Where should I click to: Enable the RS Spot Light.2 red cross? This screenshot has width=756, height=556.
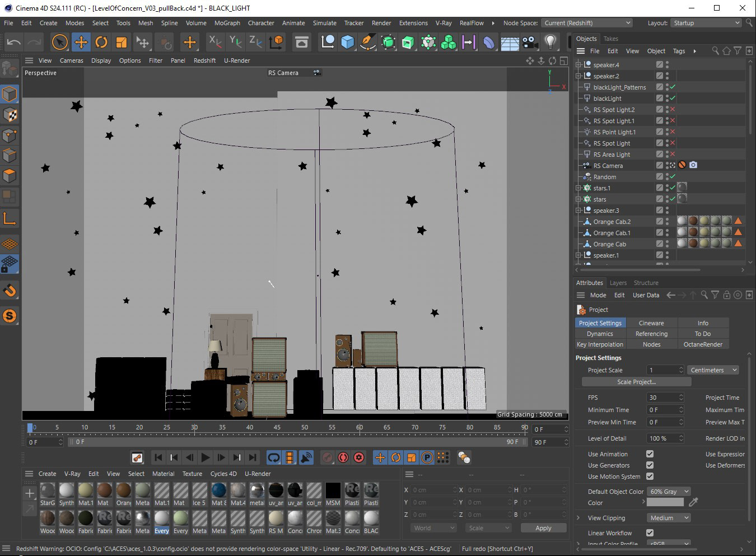(x=672, y=109)
